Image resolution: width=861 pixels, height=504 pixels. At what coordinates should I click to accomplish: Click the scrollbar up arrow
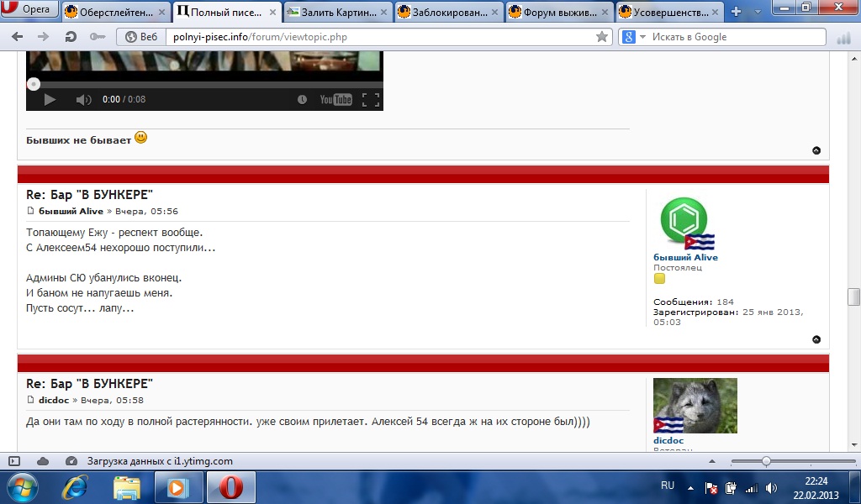click(854, 58)
